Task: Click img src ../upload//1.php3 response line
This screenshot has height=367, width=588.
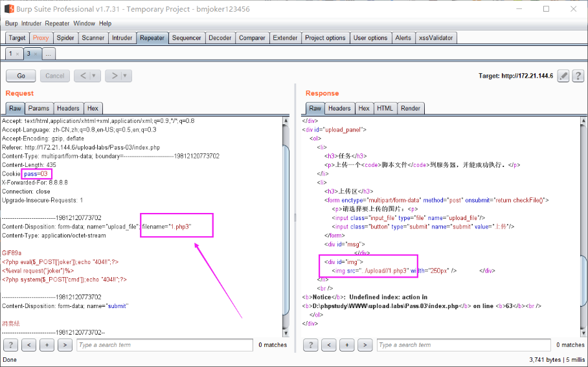Action: [394, 271]
